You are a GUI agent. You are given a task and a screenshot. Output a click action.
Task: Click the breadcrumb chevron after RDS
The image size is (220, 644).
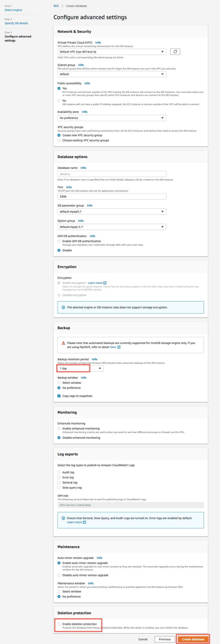pyautogui.click(x=62, y=6)
